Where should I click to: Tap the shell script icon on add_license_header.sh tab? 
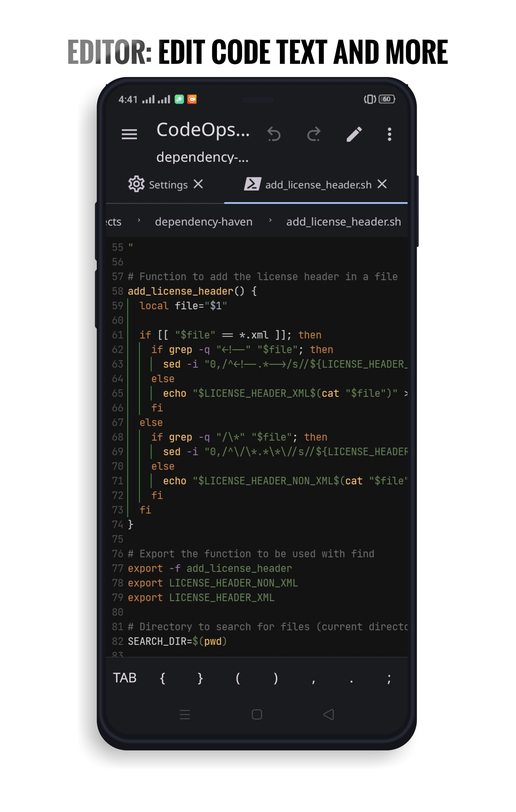pos(252,184)
